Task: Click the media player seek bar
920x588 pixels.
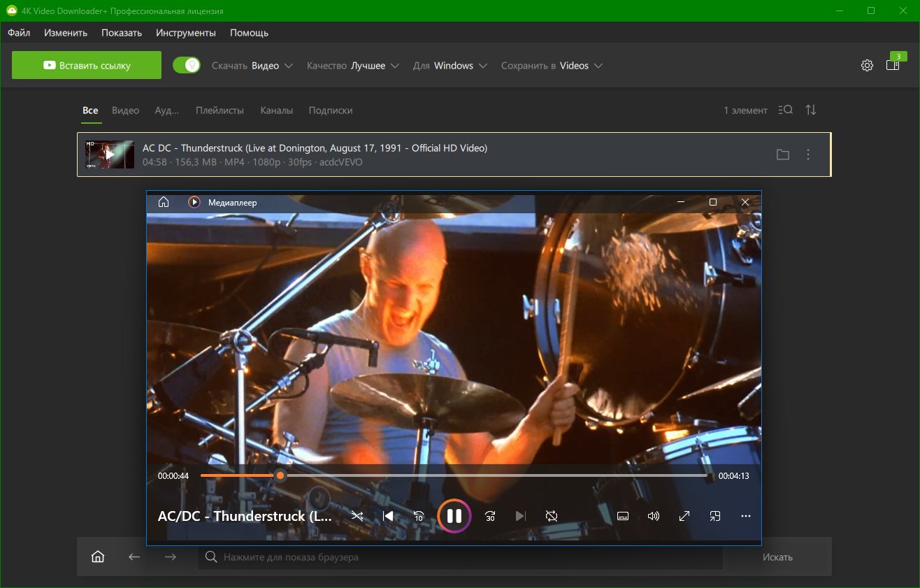Action: coord(489,475)
